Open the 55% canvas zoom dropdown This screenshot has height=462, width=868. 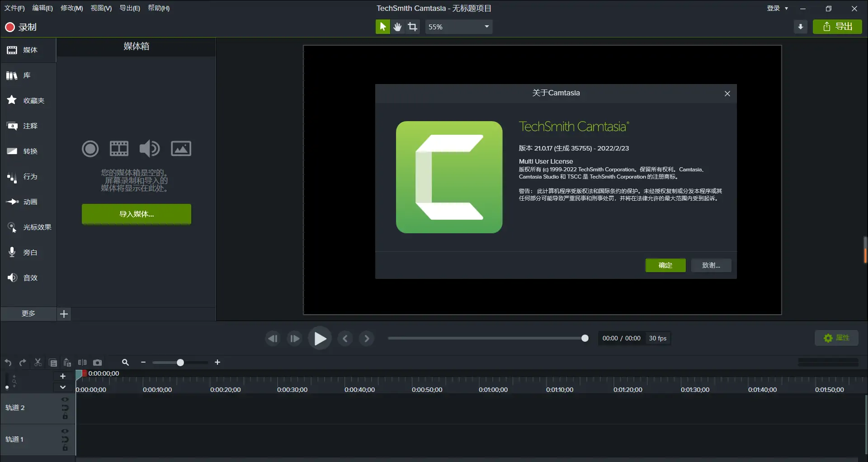tap(458, 27)
